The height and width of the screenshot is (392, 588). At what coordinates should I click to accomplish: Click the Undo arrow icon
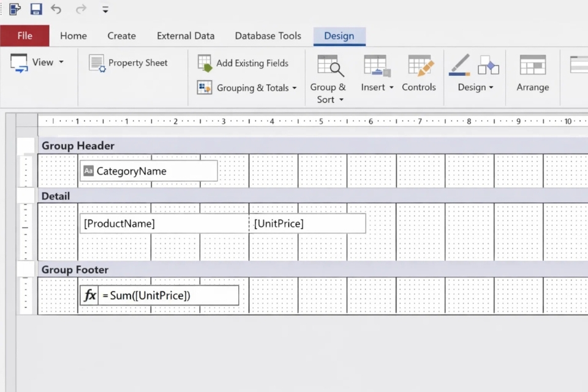point(56,9)
